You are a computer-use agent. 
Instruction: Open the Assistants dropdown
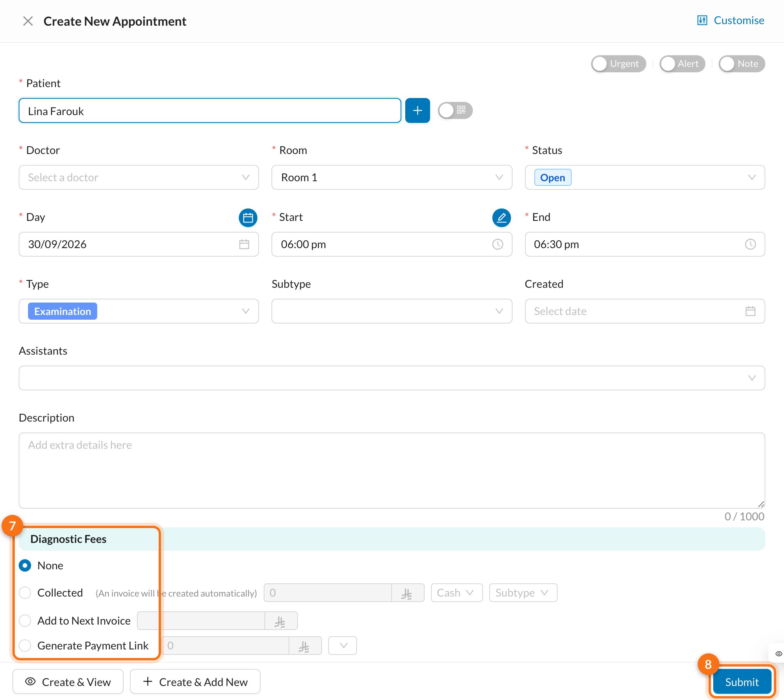click(x=392, y=378)
